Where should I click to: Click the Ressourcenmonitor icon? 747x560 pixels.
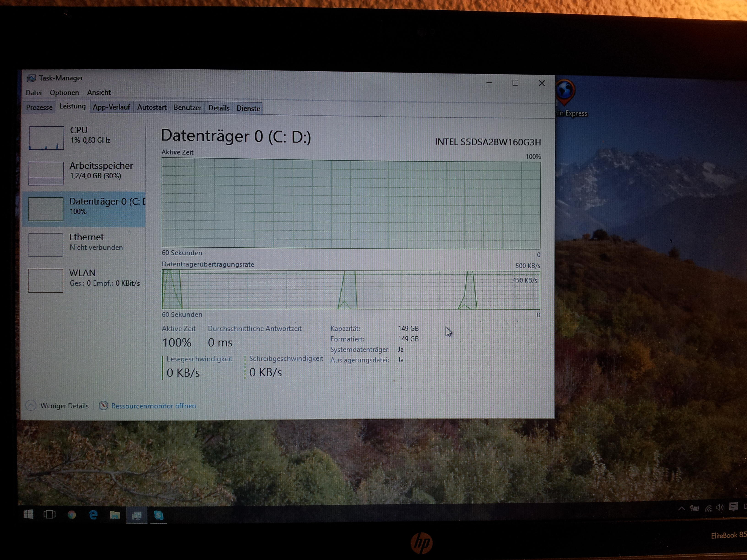click(103, 405)
